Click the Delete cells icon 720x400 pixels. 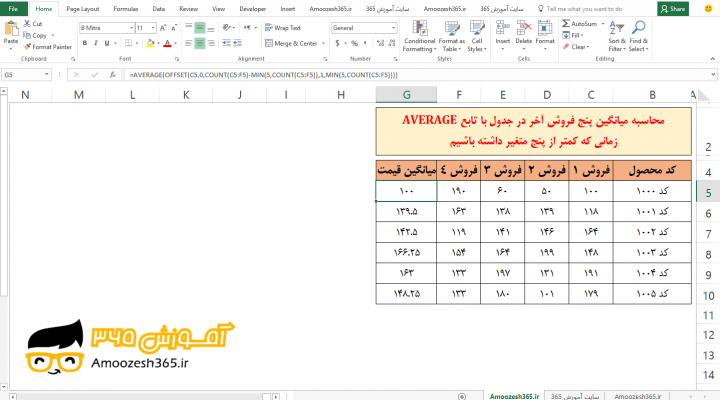click(523, 28)
